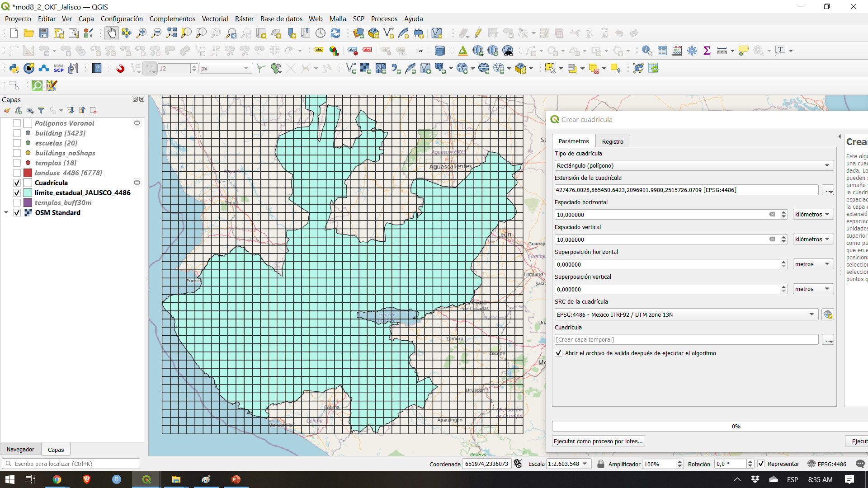Click the Zoom Full extent icon
Screen dimensions: 868x488
click(171, 33)
